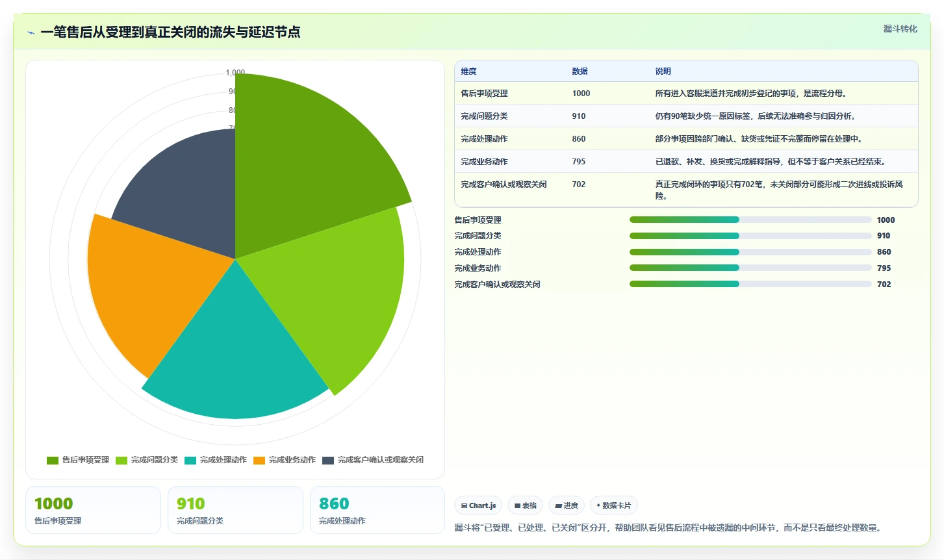Click progress value 860 beside its bar
The height and width of the screenshot is (560, 944).
pos(884,252)
